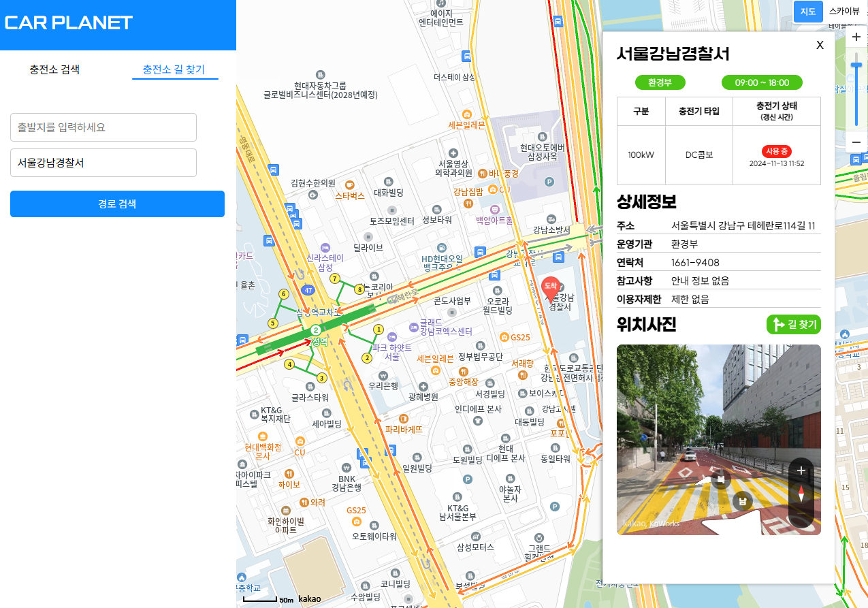Switch to 충전소 검색 tab

click(x=54, y=69)
